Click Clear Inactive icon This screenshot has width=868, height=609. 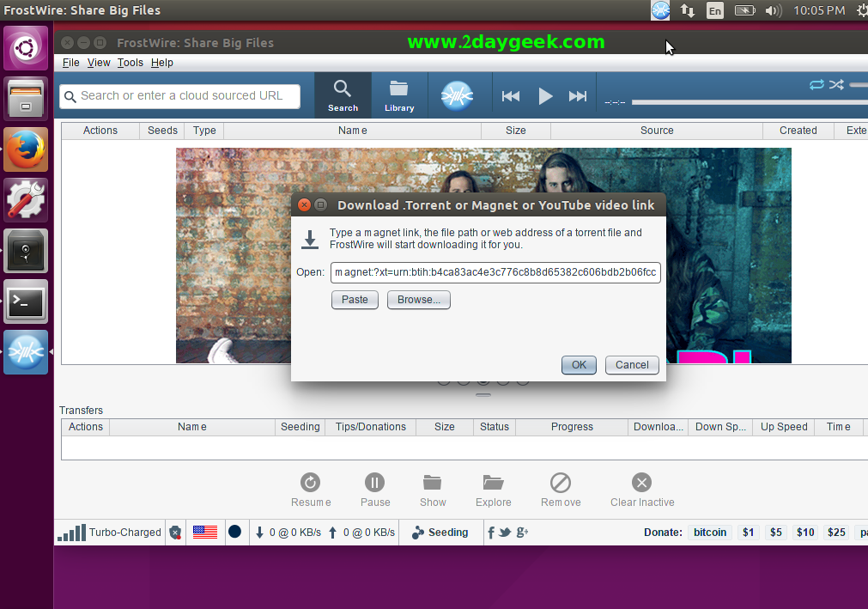point(641,483)
